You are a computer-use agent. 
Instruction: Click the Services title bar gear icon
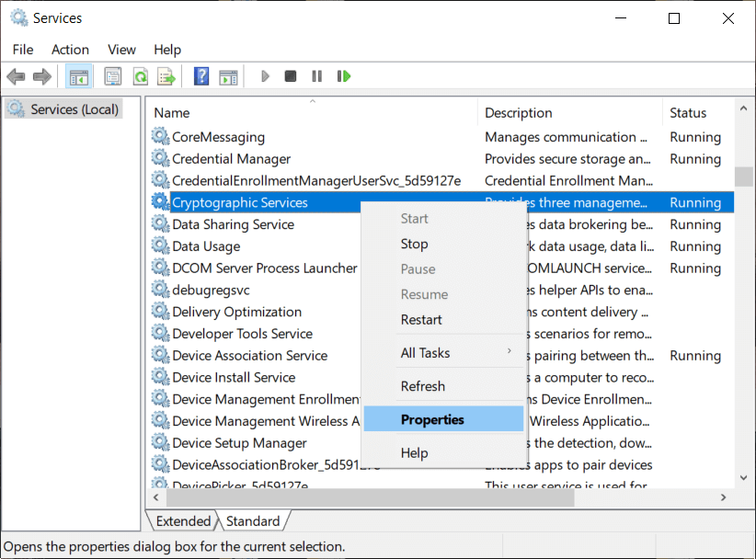18,17
